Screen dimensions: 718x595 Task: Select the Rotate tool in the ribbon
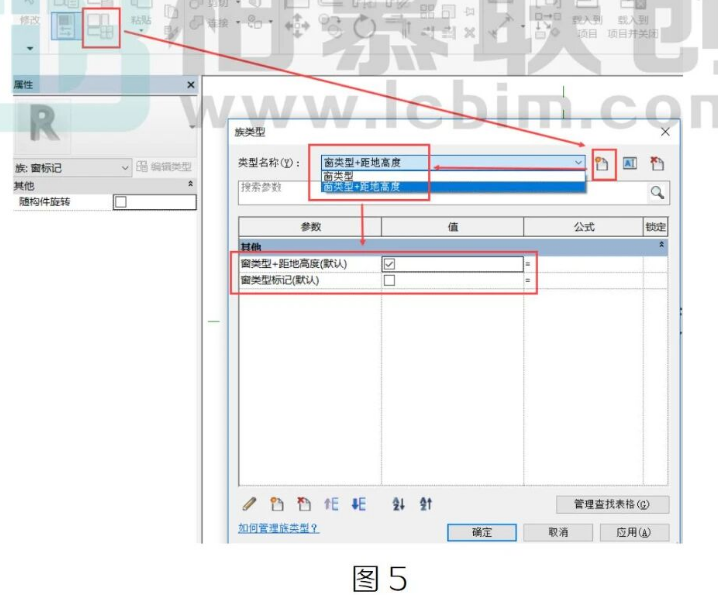point(364,26)
